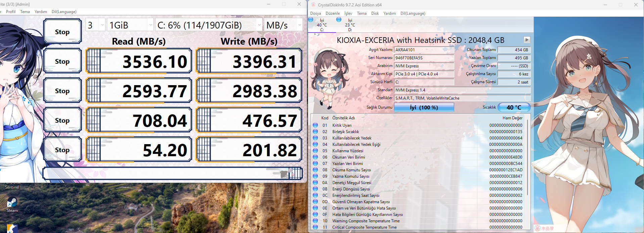Click the attribute list vertical scrollbar
644x233 pixels.
point(528,158)
